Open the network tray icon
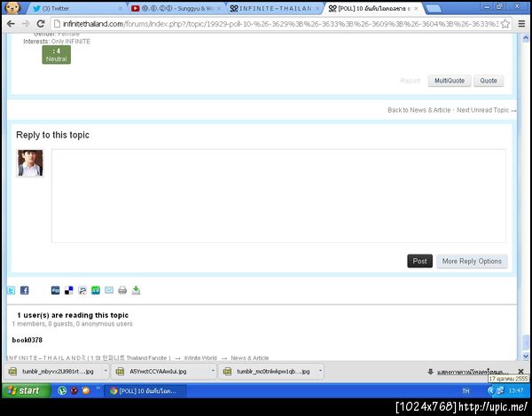Viewport: 532px width, 416px height. (500, 391)
